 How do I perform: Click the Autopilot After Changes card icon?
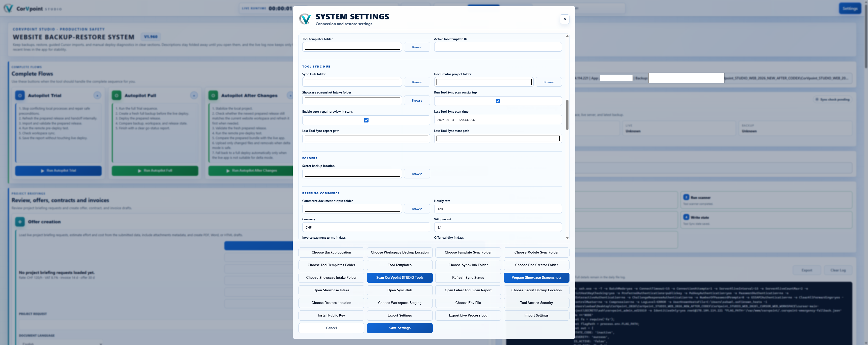213,96
